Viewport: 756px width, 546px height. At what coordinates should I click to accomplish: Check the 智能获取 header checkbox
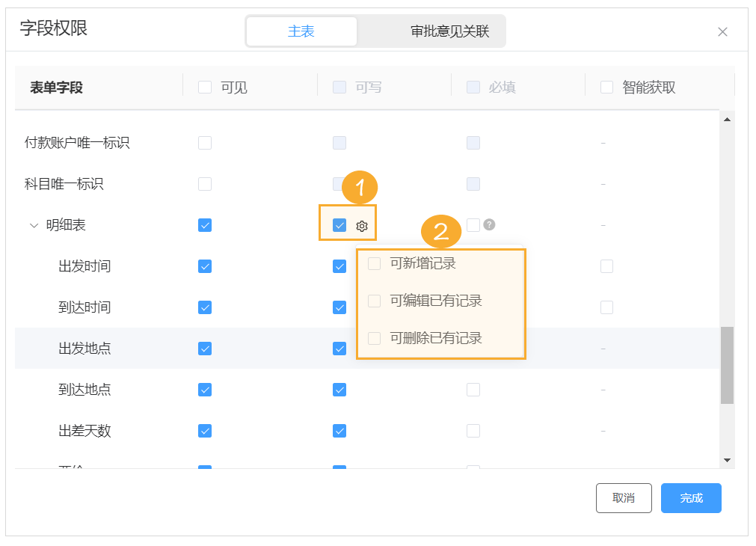point(606,87)
